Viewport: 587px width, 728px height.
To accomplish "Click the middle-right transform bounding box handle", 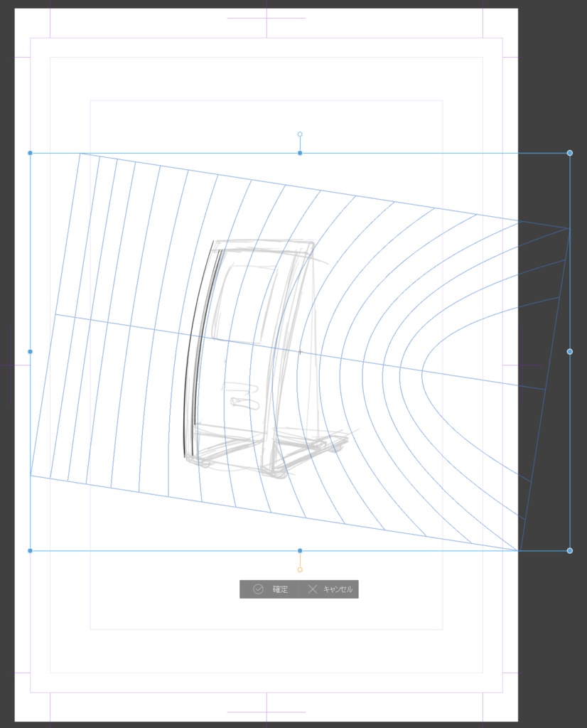I will pos(570,351).
